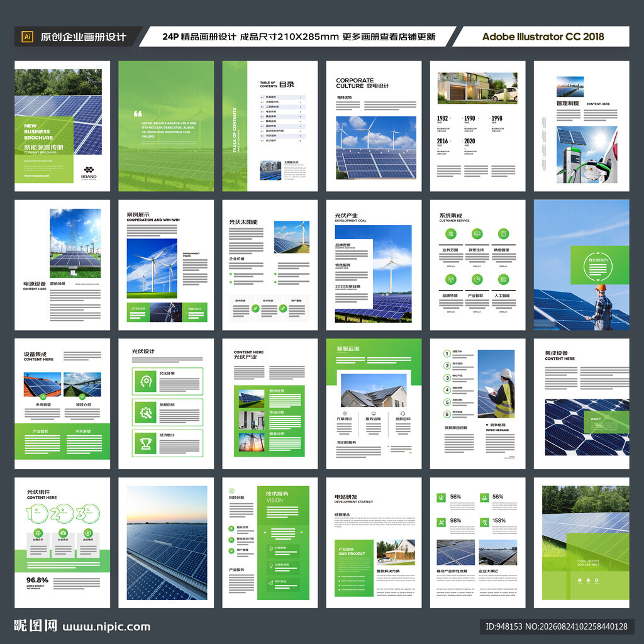Click the 系统集成 heading
The width and height of the screenshot is (644, 644).
pos(450,215)
